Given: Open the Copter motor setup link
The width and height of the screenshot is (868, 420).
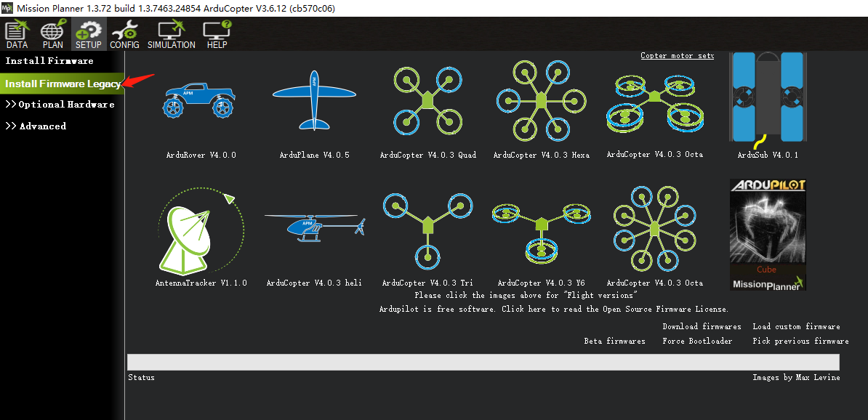Looking at the screenshot, I should [x=677, y=55].
